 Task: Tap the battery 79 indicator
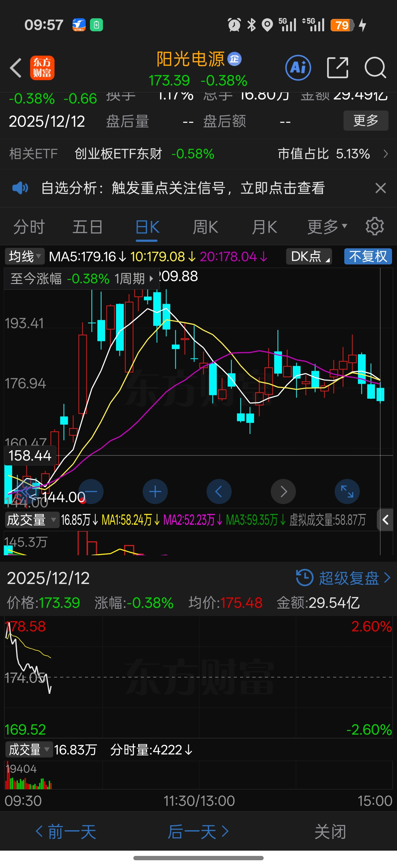click(x=342, y=25)
